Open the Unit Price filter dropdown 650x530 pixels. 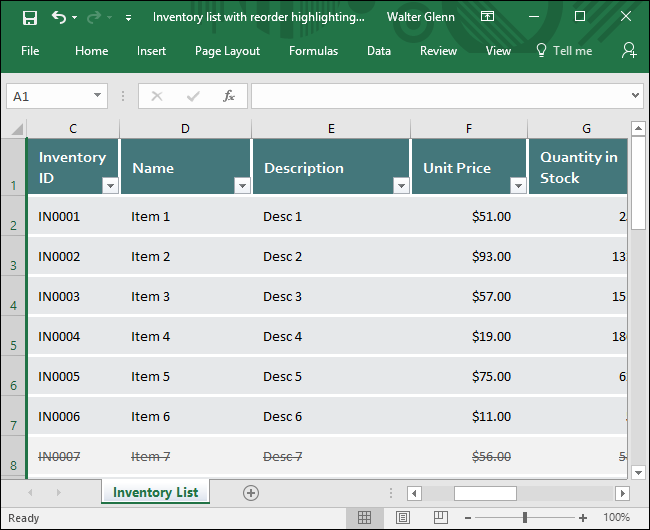pos(518,185)
